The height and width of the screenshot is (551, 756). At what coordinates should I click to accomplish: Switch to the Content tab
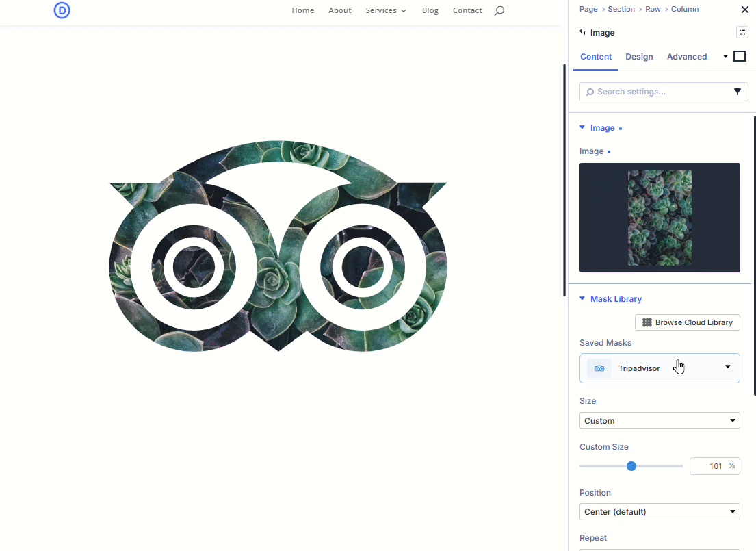pos(596,56)
